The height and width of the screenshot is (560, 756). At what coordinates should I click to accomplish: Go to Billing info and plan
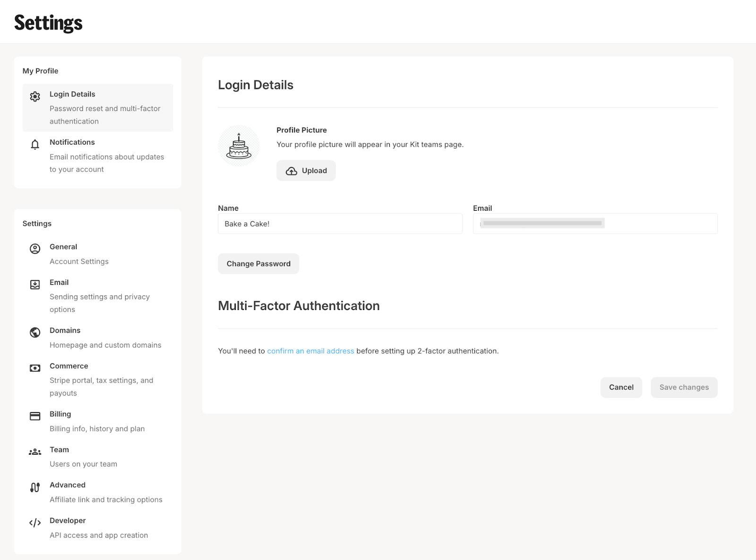coord(98,421)
